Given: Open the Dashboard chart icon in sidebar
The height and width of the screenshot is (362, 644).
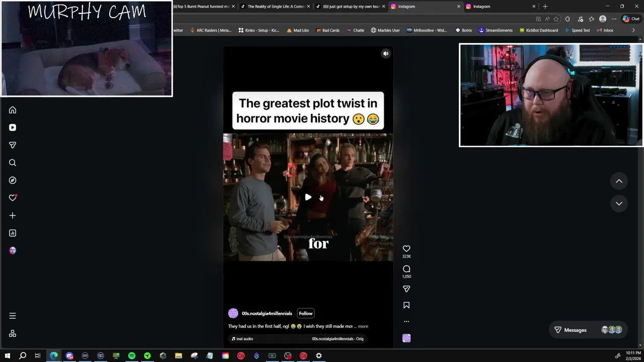Looking at the screenshot, I should click(13, 233).
